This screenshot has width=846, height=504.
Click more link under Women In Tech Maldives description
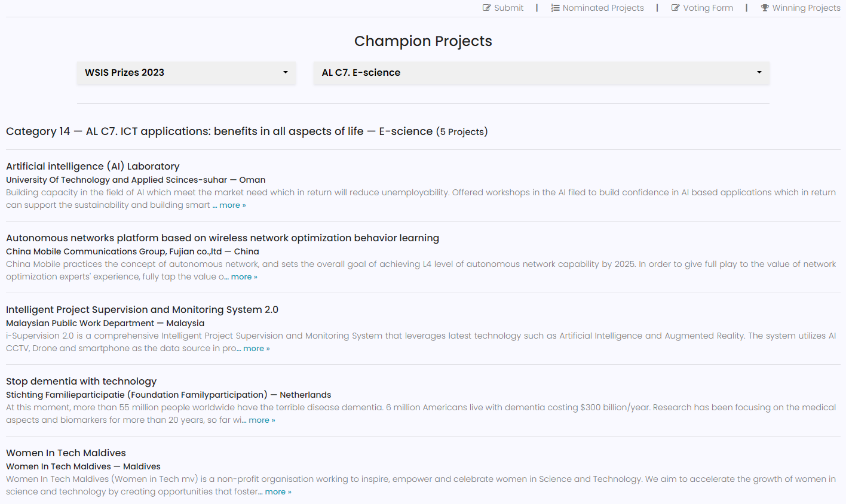pyautogui.click(x=278, y=491)
